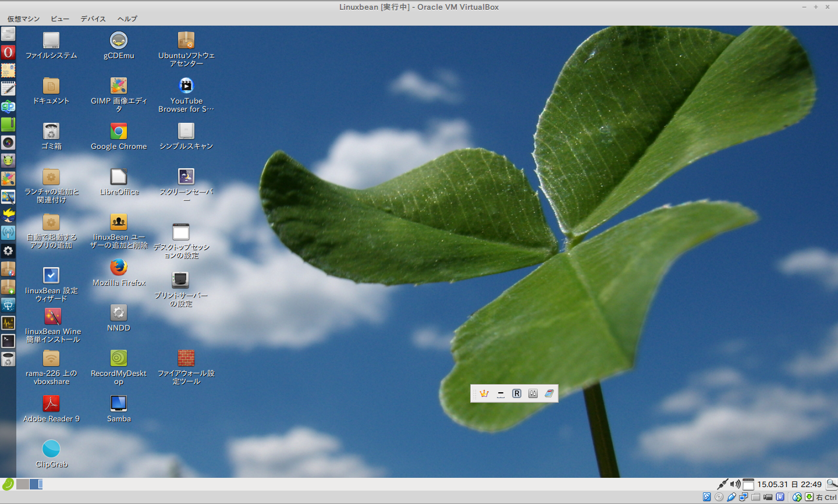Image resolution: width=838 pixels, height=504 pixels.
Task: Open the 仮想マシン menu
Action: [23, 19]
